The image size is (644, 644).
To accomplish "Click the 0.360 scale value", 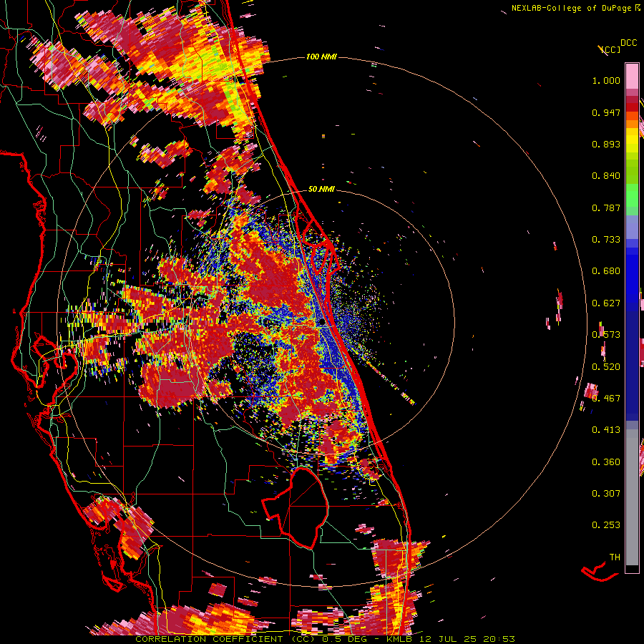I will (x=606, y=462).
